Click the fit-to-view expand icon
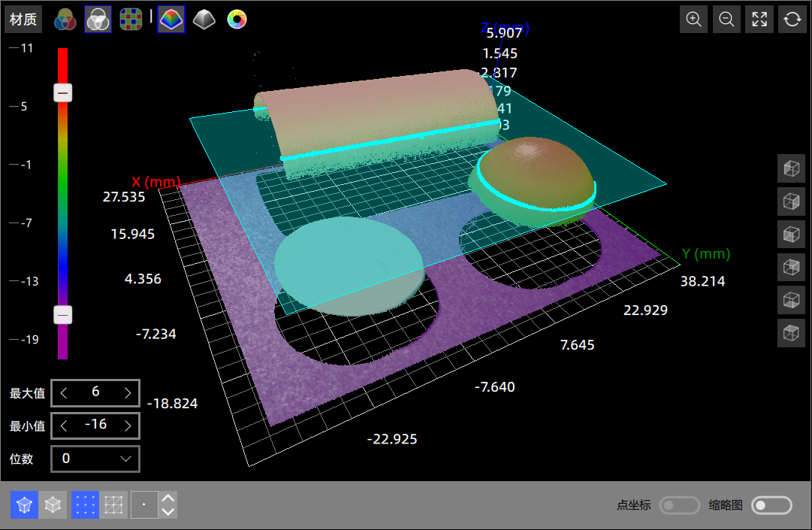Screen dimensions: 812x530 pyautogui.click(x=759, y=20)
